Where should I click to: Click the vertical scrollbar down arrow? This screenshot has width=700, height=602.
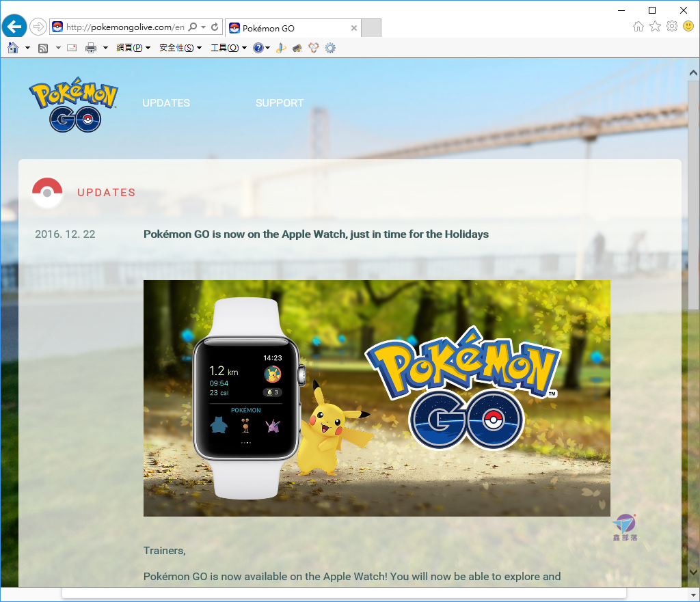(693, 572)
